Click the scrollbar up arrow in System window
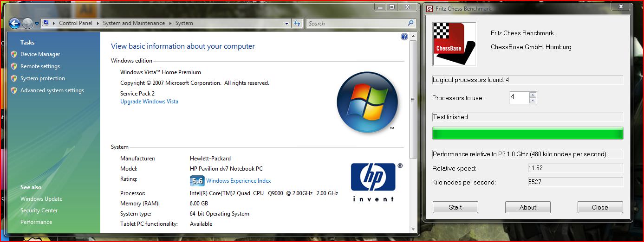The image size is (644, 242). tap(413, 36)
